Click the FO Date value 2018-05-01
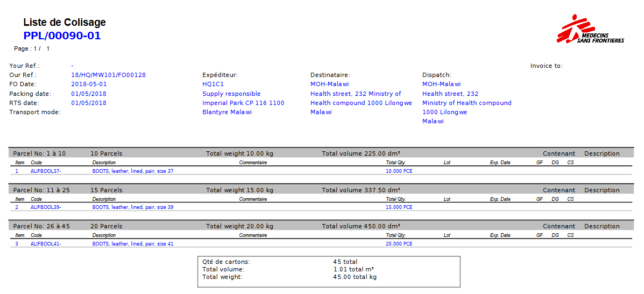 (x=89, y=85)
